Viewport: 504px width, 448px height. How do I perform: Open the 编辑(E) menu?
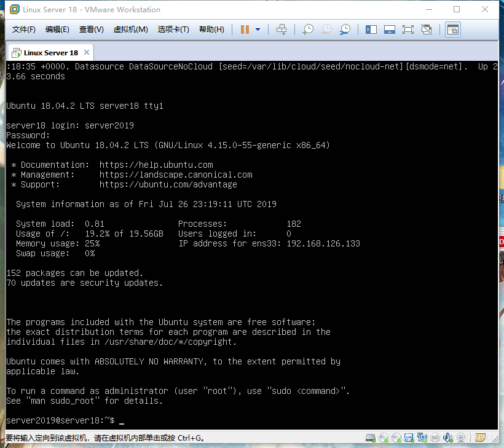point(57,29)
